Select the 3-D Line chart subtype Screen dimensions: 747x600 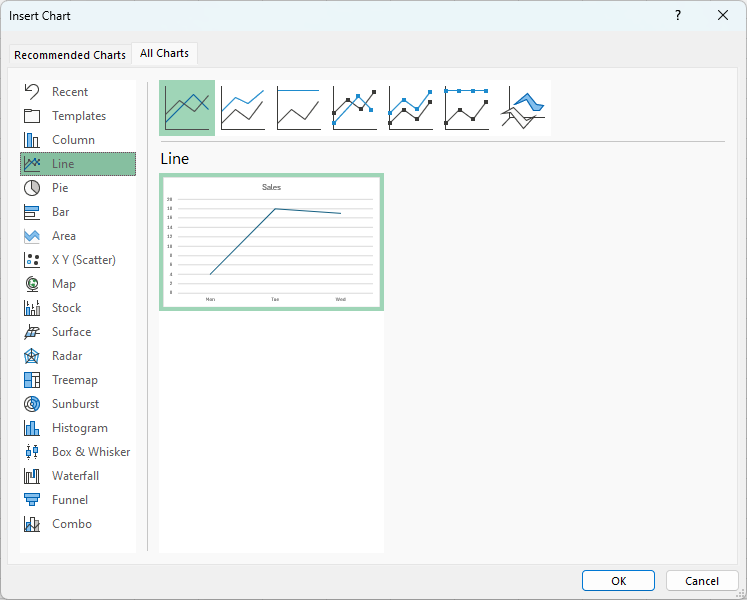pyautogui.click(x=523, y=108)
